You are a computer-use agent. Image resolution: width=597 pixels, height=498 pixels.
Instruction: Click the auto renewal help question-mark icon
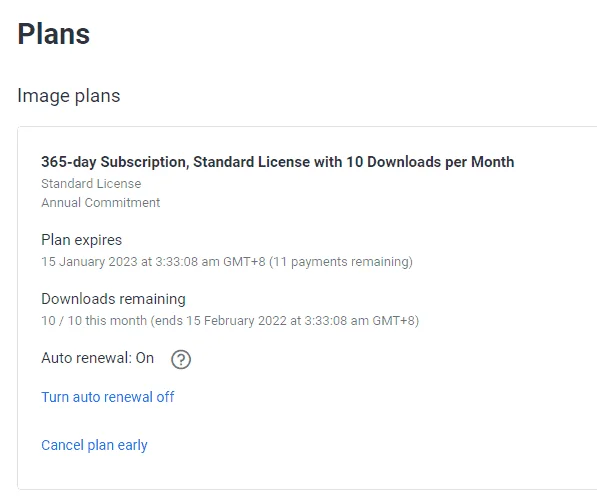click(x=181, y=359)
